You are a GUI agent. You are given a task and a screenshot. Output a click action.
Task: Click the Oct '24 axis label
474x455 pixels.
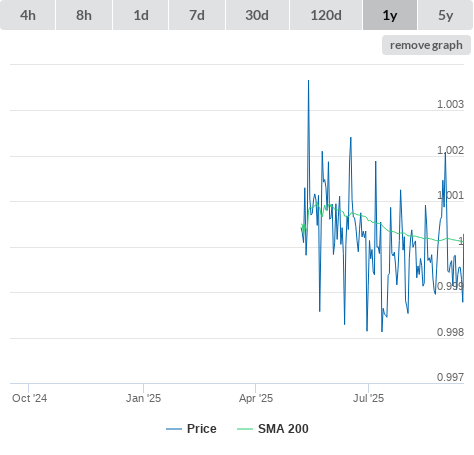pos(29,398)
